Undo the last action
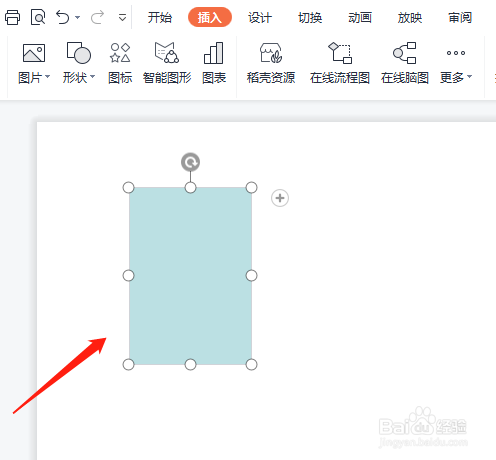This screenshot has height=460, width=496. [62, 17]
